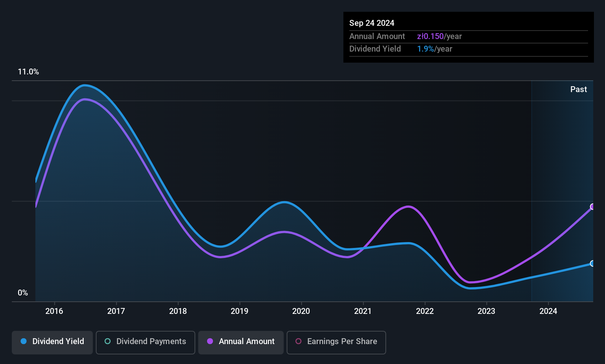605x364 pixels.
Task: Click the 0% y-axis label
Action: point(23,293)
